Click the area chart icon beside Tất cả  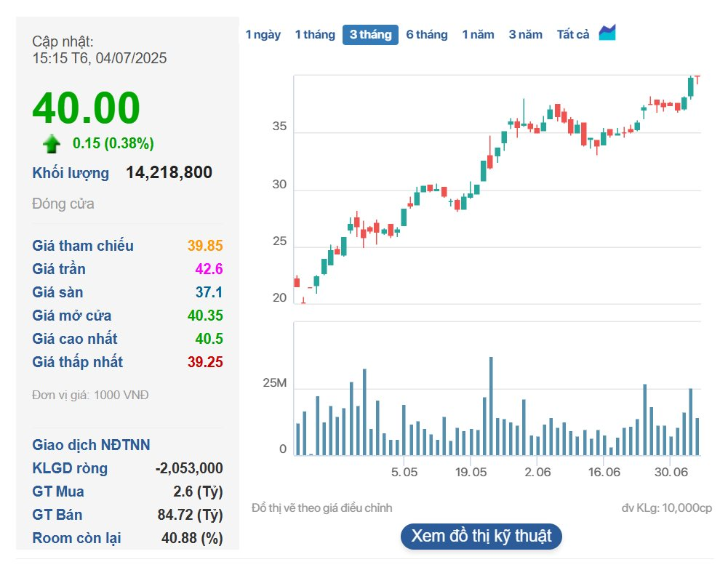tap(607, 33)
